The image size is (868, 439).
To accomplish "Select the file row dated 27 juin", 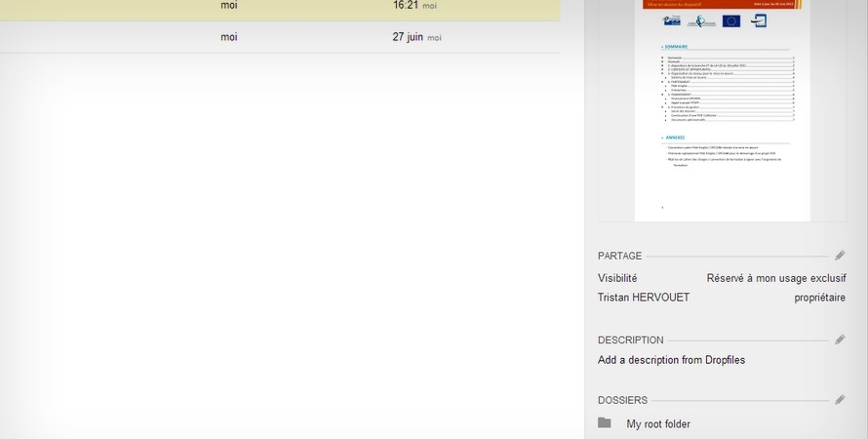I will click(x=293, y=37).
